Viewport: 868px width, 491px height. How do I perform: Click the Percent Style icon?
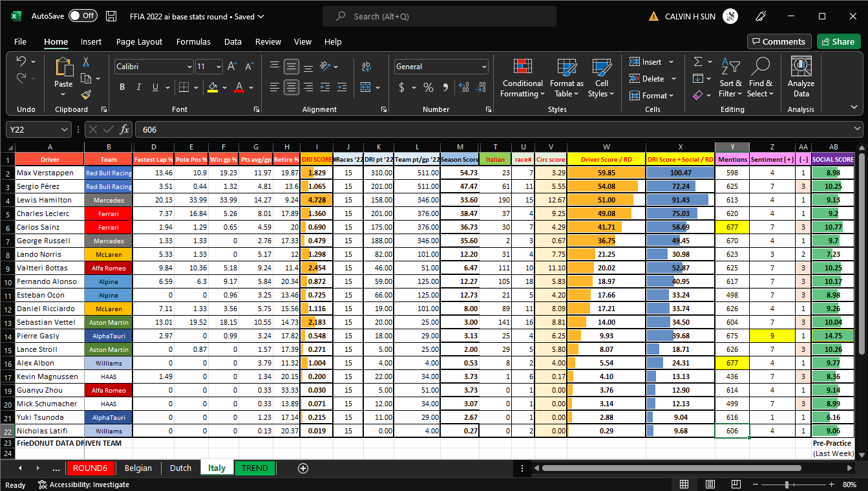click(429, 87)
